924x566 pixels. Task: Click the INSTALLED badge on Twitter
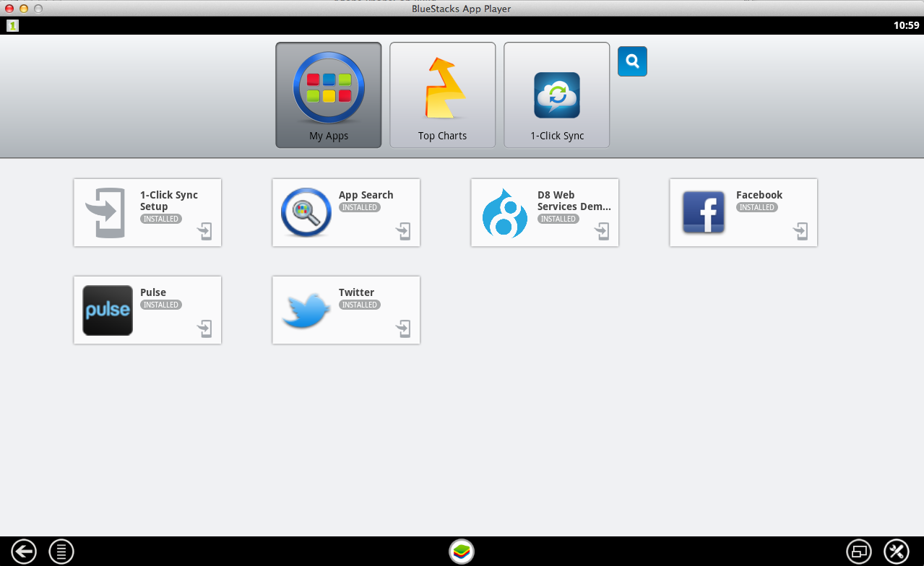pos(359,305)
